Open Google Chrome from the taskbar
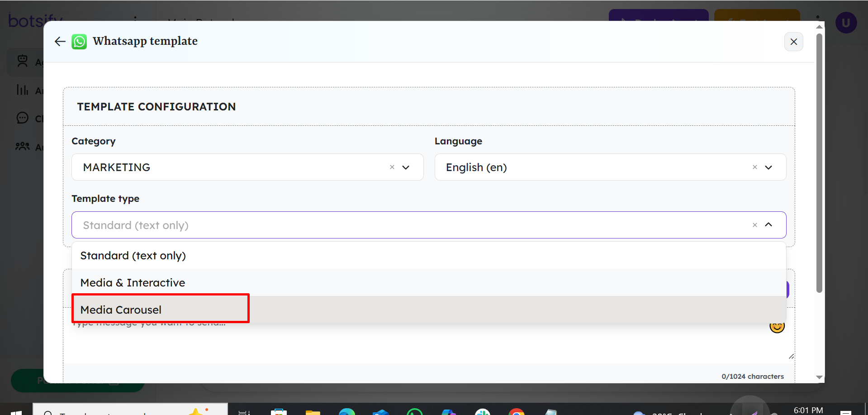Screen dimensions: 868x415 coord(517,412)
